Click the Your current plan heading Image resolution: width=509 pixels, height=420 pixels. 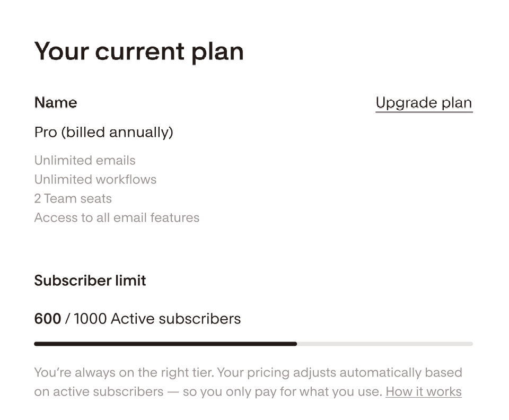139,51
